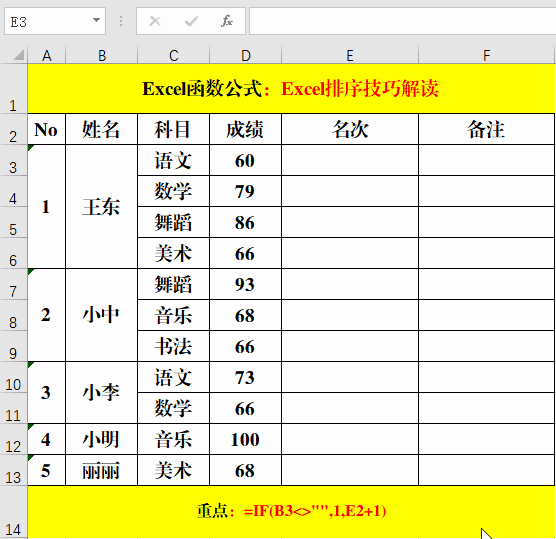Select column A header
556x539 pixels.
[x=47, y=55]
